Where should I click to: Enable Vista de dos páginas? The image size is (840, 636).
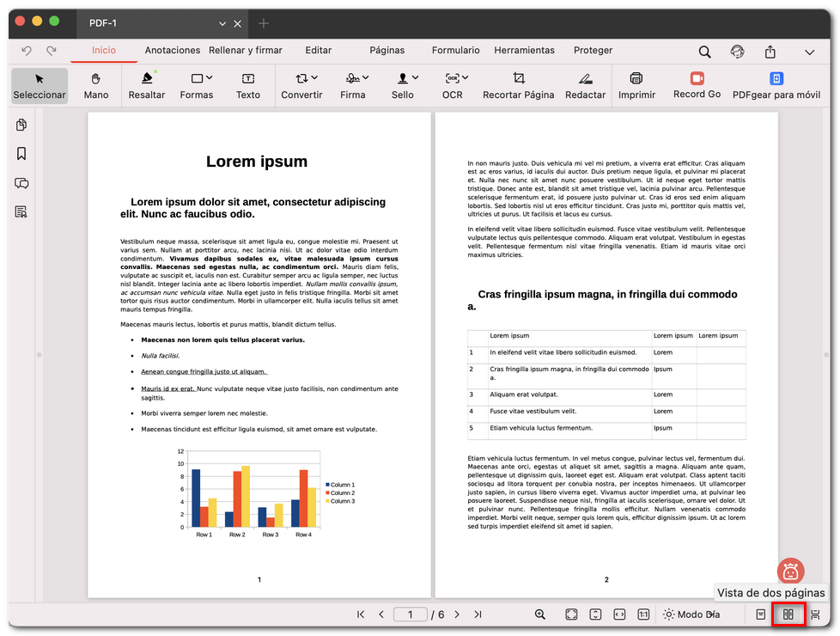(788, 615)
